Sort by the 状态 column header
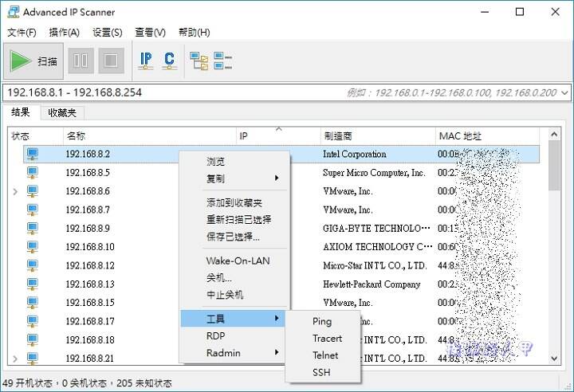This screenshot has width=574, height=392. 36,136
